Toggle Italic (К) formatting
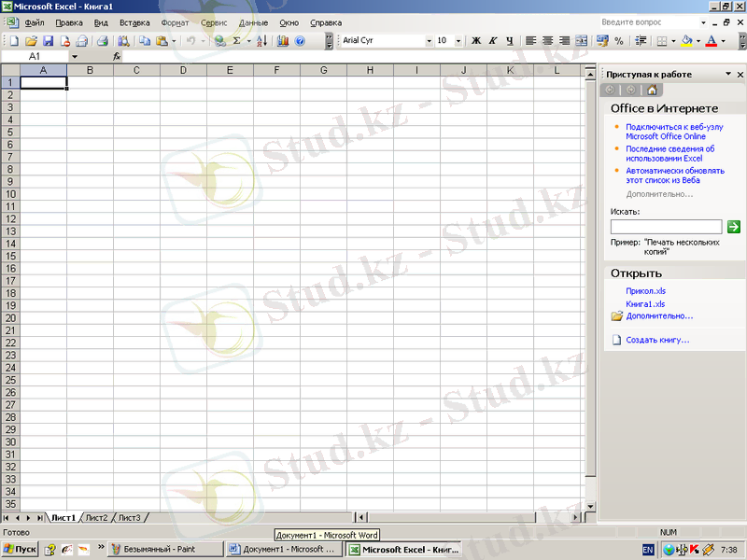Image resolution: width=747 pixels, height=560 pixels. click(492, 41)
